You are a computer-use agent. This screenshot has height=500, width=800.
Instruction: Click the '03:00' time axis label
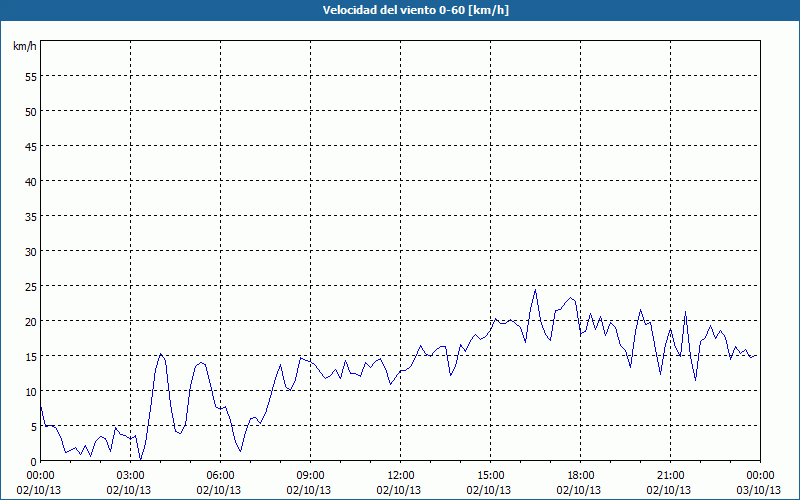click(x=131, y=476)
